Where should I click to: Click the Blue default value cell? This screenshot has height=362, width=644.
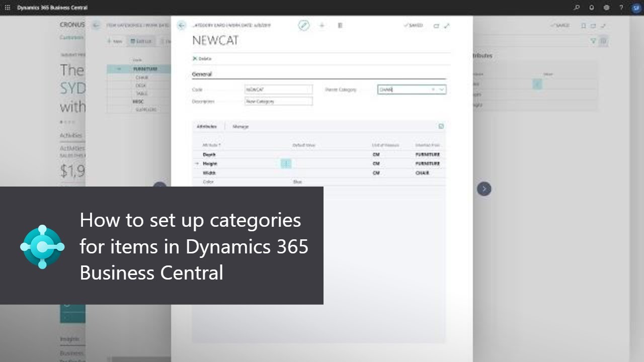297,182
